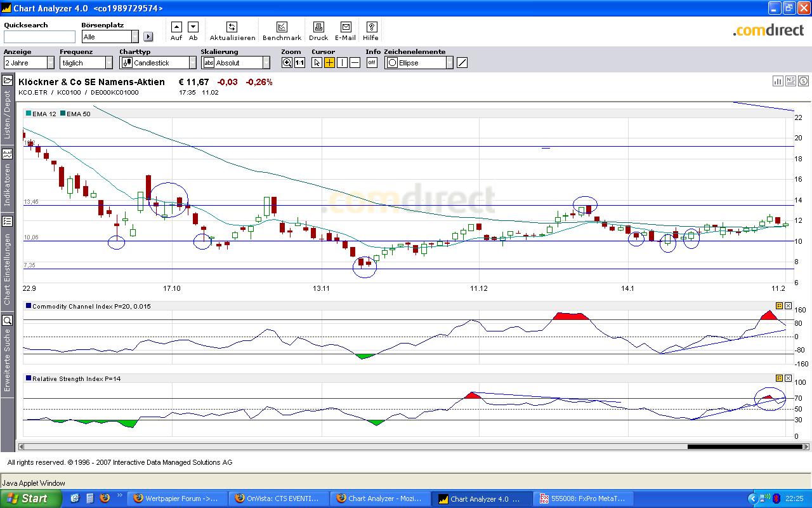Click the bar chart icon above chart
The height and width of the screenshot is (508, 812).
[x=778, y=81]
